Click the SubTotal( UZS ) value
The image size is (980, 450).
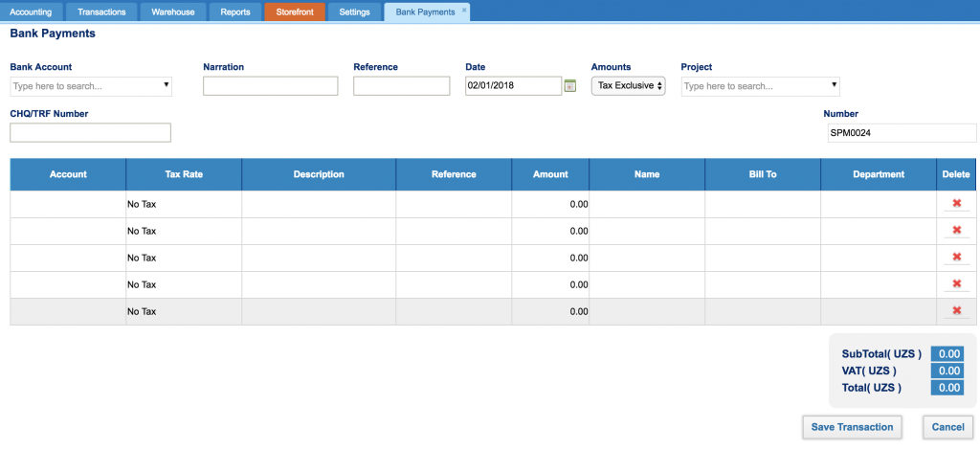[x=947, y=353]
